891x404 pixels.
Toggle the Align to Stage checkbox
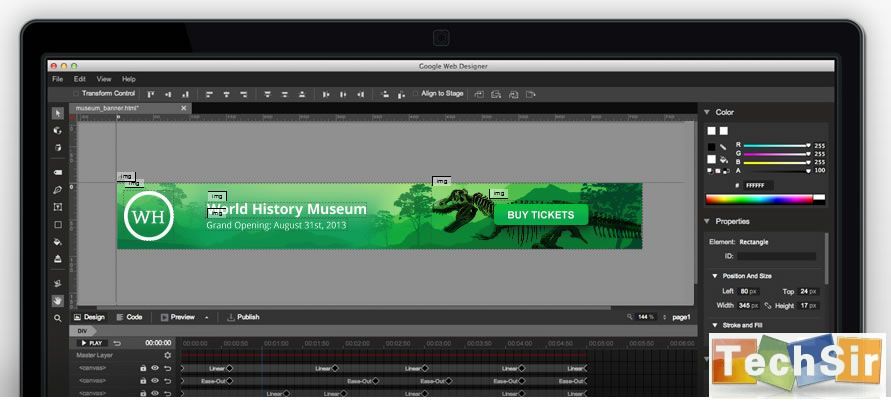pos(416,94)
